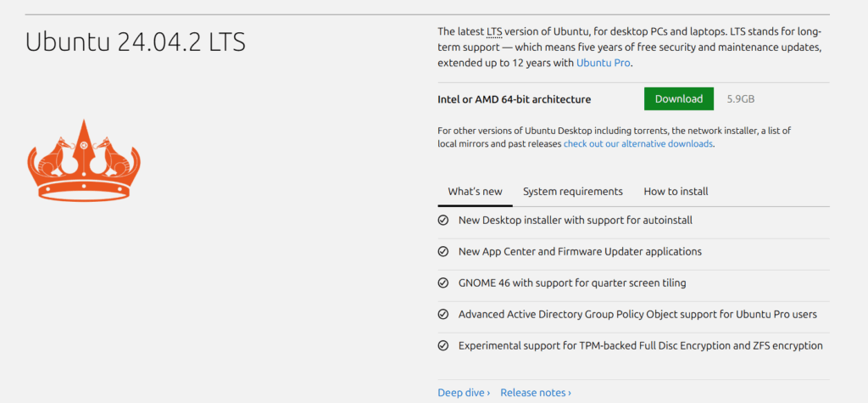The image size is (868, 403).
Task: Click checkmark icon beside Experimental support
Action: [442, 346]
